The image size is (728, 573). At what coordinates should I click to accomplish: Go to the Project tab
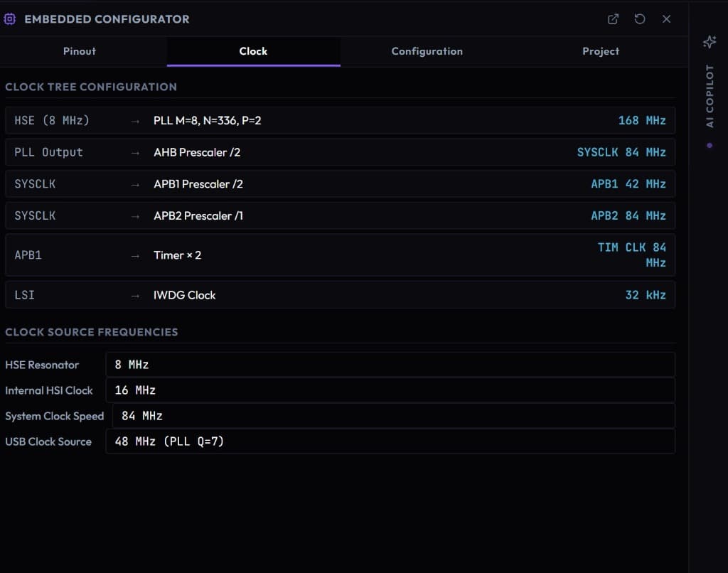coord(601,51)
